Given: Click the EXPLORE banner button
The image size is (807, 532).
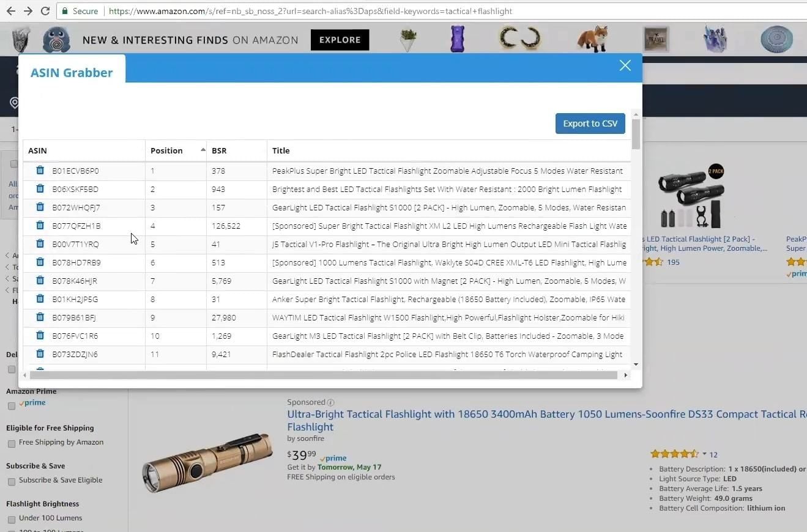Looking at the screenshot, I should pyautogui.click(x=340, y=40).
